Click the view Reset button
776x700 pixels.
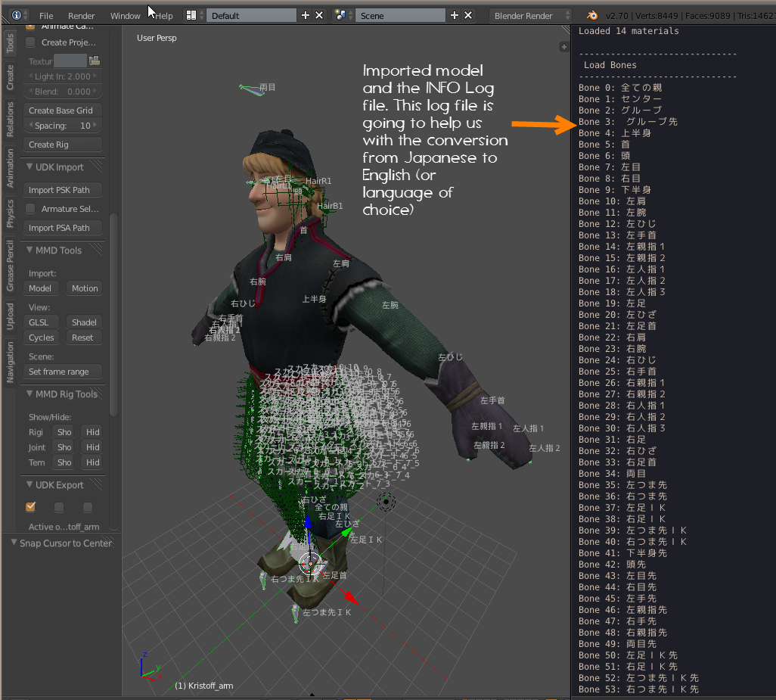pyautogui.click(x=84, y=338)
